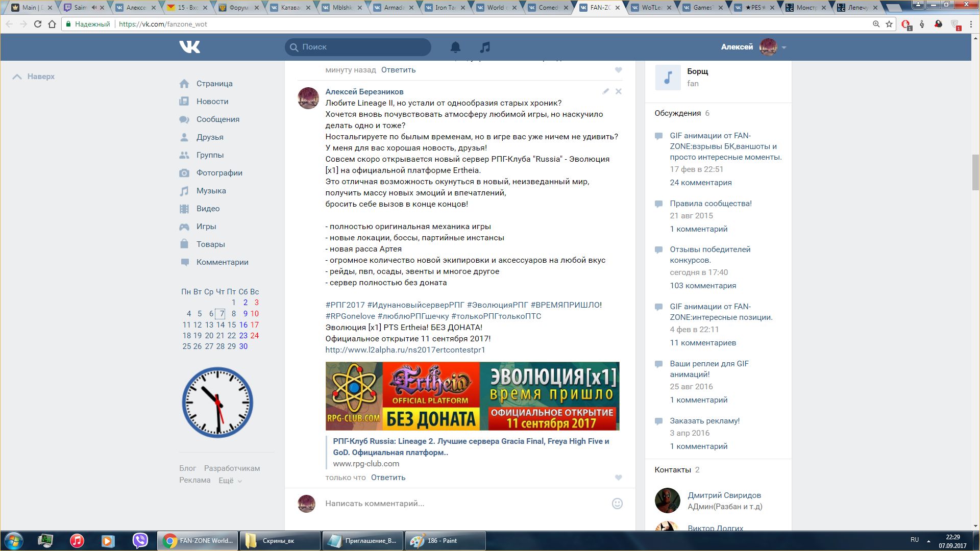
Task: Open Windows Start button
Action: tap(14, 541)
